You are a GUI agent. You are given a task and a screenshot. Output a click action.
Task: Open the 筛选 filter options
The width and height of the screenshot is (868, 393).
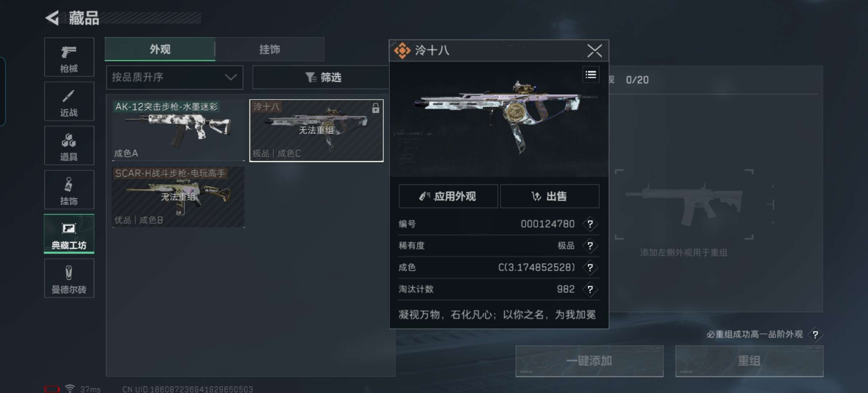point(323,77)
